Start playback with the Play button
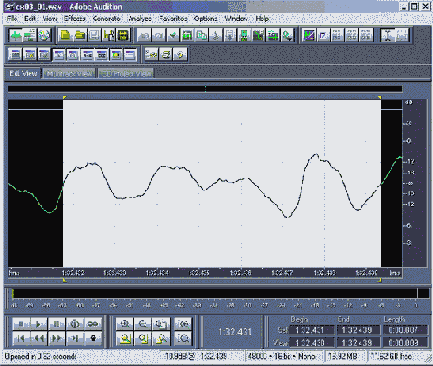The image size is (433, 366). 38,324
